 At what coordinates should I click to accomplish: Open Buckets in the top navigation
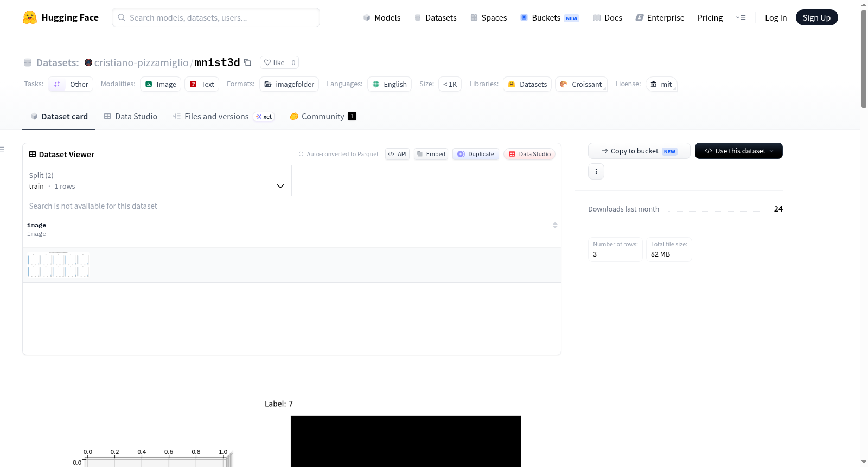pos(550,17)
